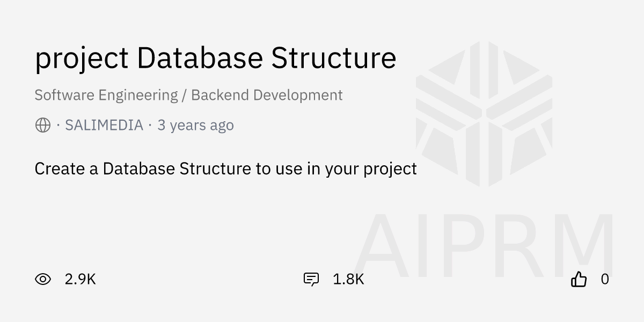
Task: Click the 0 likes count
Action: tap(605, 279)
